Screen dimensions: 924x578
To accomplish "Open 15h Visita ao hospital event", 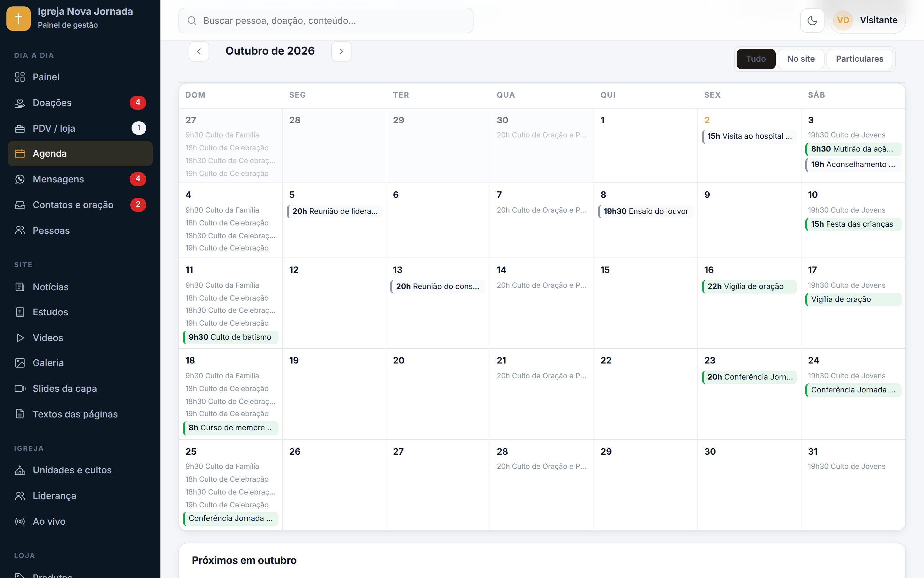I will 749,136.
